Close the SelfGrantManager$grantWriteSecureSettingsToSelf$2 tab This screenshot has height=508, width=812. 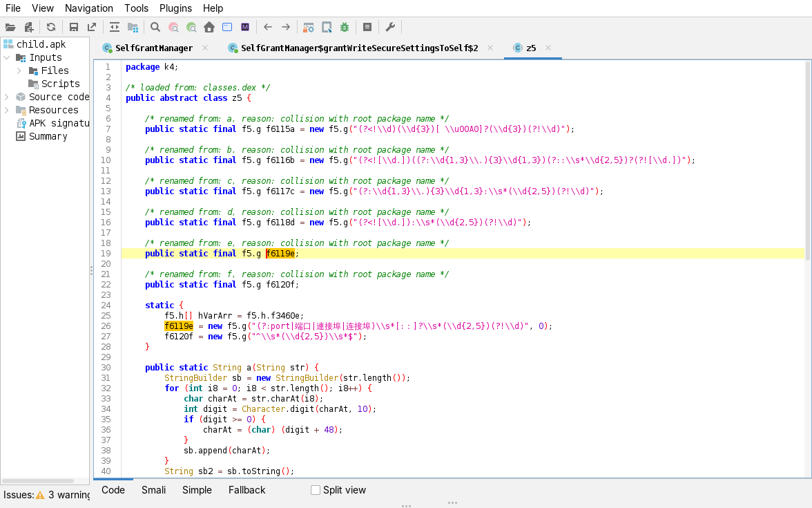(490, 48)
